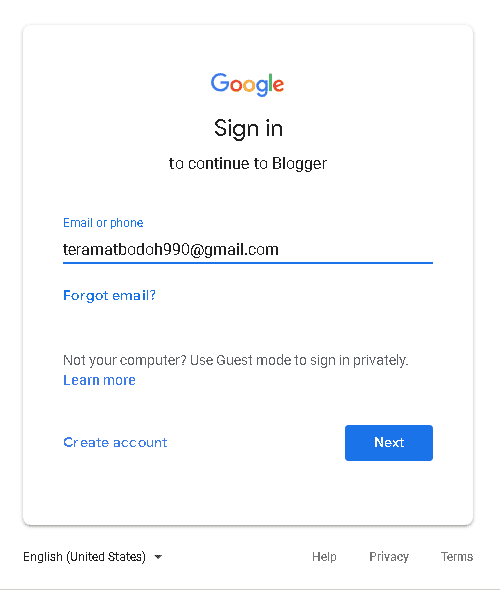Click the blue underline of the email field
500x590 pixels.
(248, 263)
